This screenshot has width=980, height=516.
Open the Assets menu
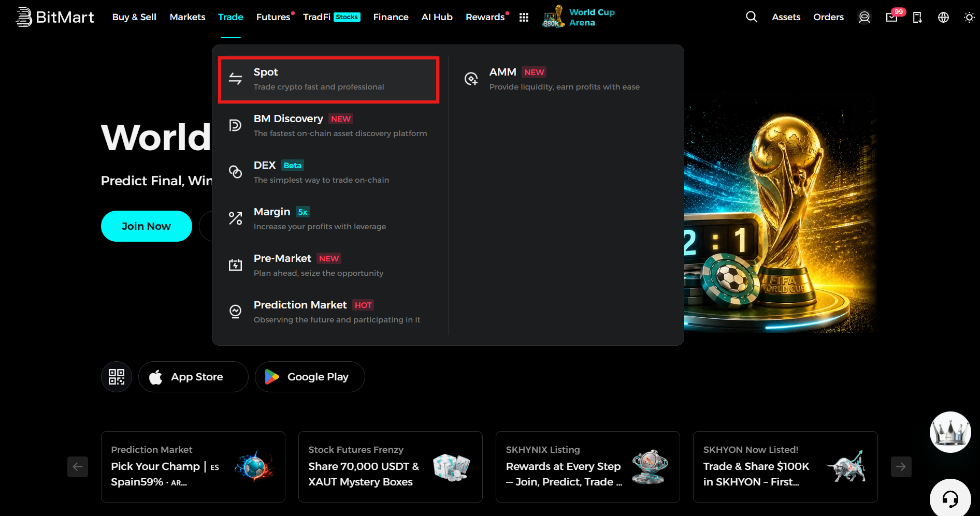pyautogui.click(x=786, y=17)
